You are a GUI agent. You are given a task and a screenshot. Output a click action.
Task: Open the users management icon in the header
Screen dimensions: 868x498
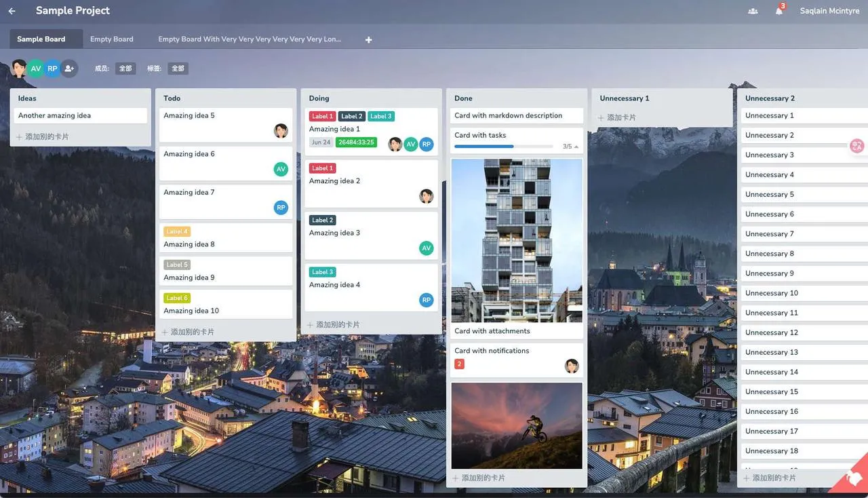pos(753,11)
